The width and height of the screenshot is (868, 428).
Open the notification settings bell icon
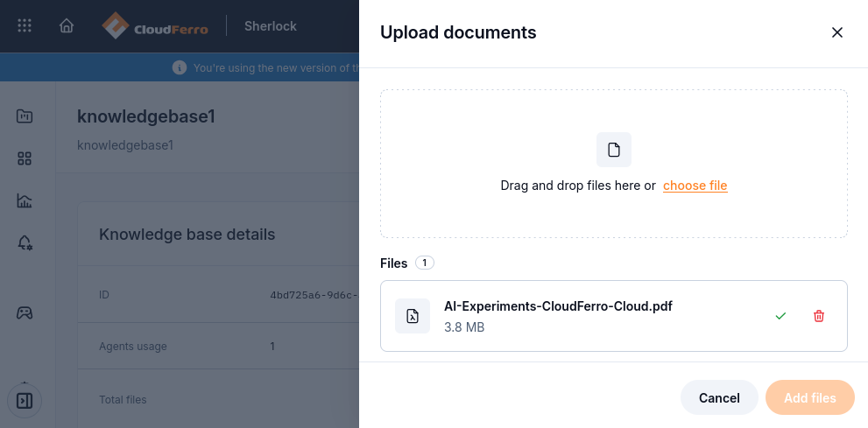pos(25,242)
